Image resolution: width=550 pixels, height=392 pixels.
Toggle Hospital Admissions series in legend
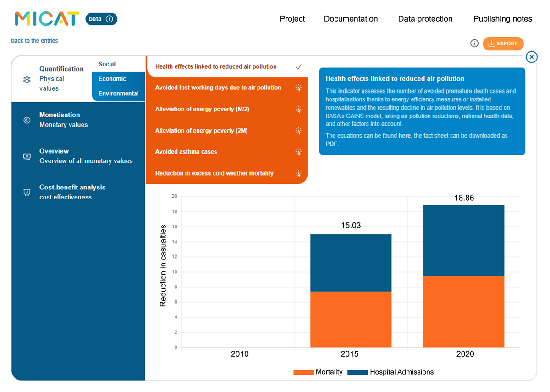[390, 372]
